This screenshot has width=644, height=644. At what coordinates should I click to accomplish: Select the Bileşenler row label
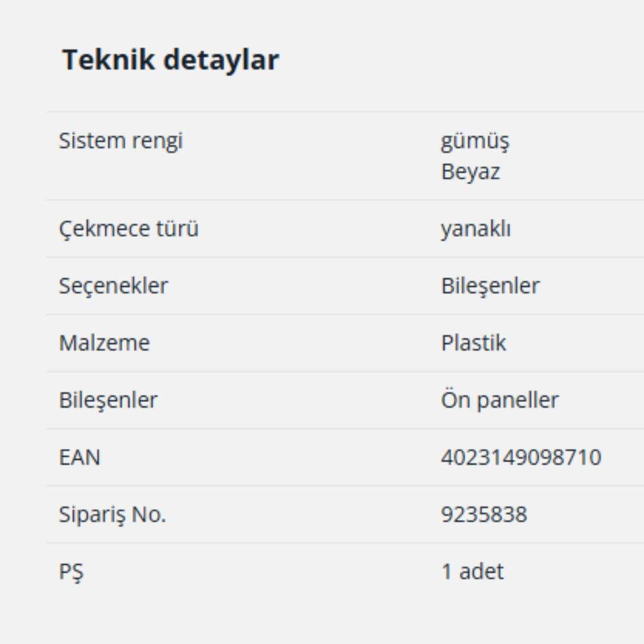[108, 400]
